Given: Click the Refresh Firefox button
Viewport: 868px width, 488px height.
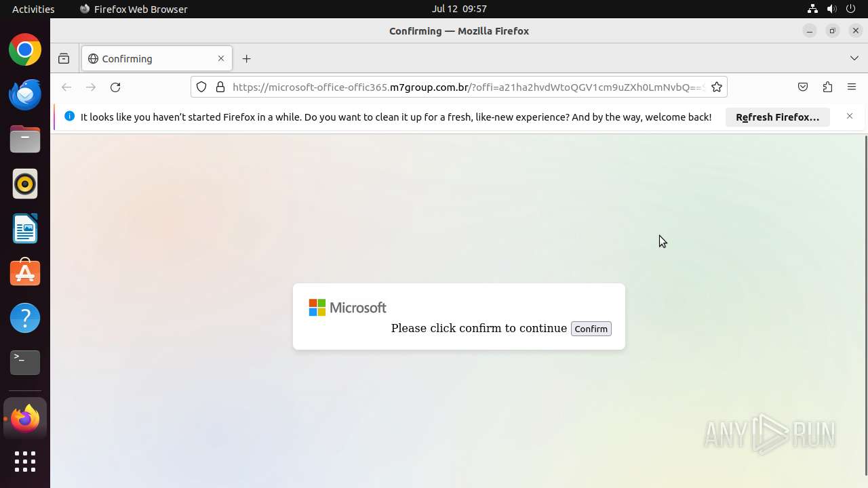Looking at the screenshot, I should coord(777,117).
